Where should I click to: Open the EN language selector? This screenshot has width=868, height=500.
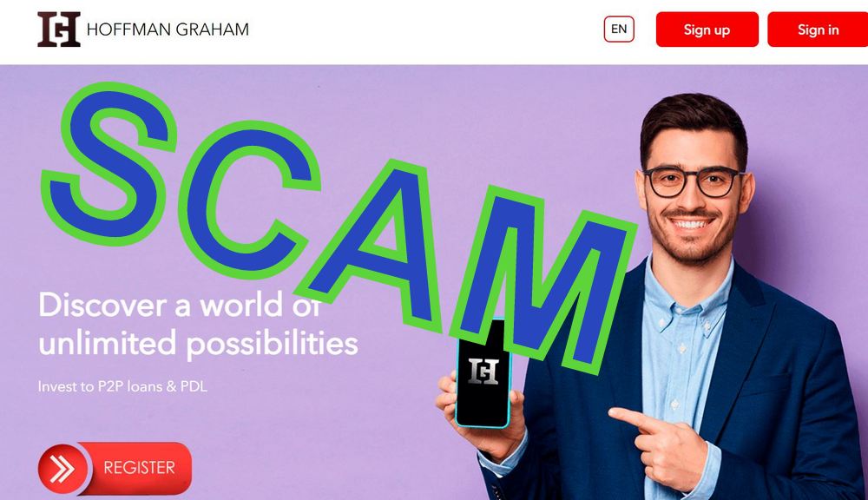click(x=619, y=29)
